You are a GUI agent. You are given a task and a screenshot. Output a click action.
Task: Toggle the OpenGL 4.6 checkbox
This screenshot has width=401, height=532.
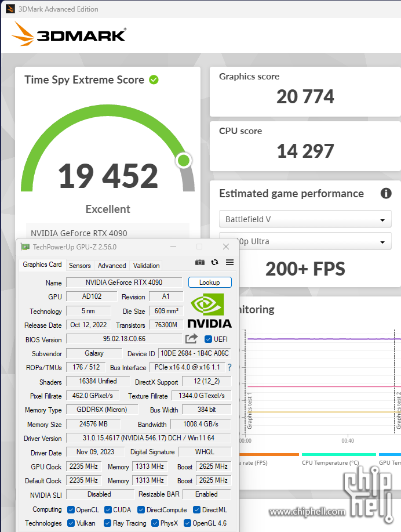tap(187, 523)
